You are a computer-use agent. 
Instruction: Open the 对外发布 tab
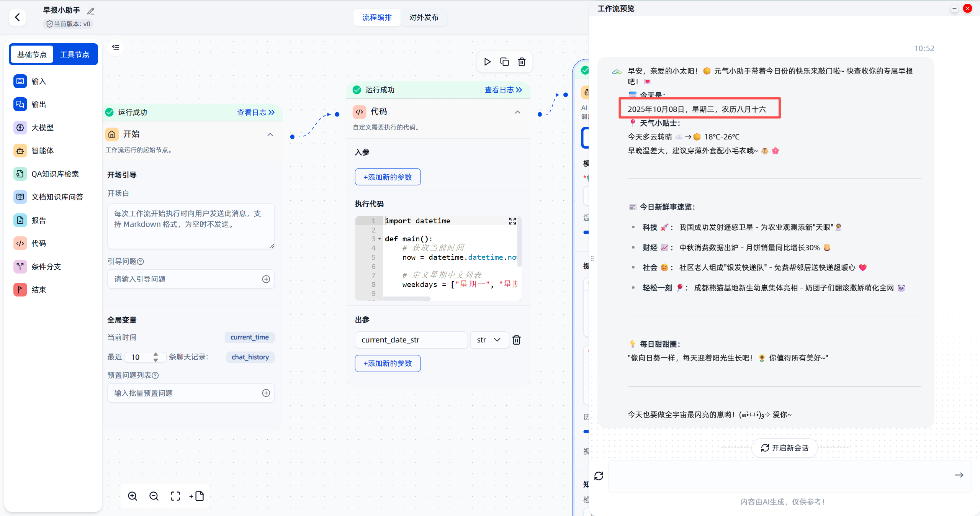point(424,17)
